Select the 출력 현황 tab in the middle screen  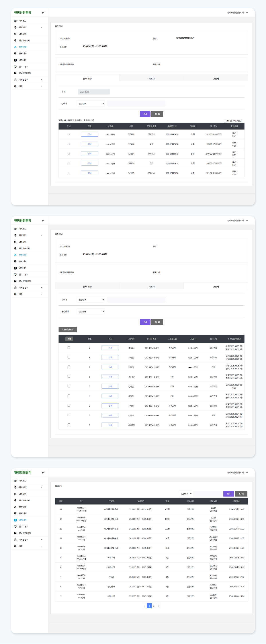tap(87, 287)
